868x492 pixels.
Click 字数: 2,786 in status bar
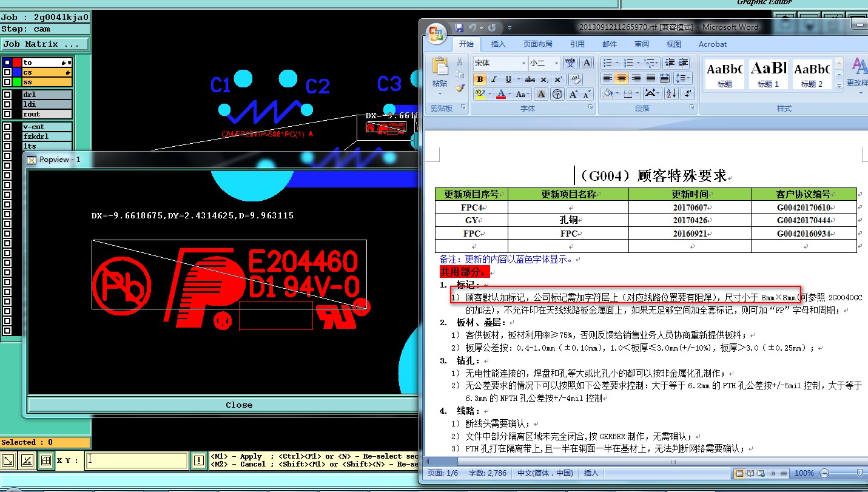(x=487, y=473)
